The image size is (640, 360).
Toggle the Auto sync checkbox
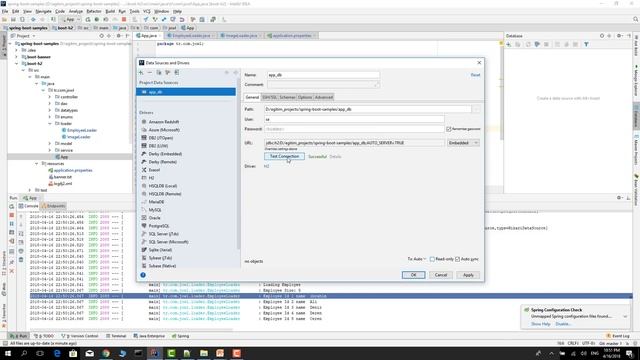457,259
